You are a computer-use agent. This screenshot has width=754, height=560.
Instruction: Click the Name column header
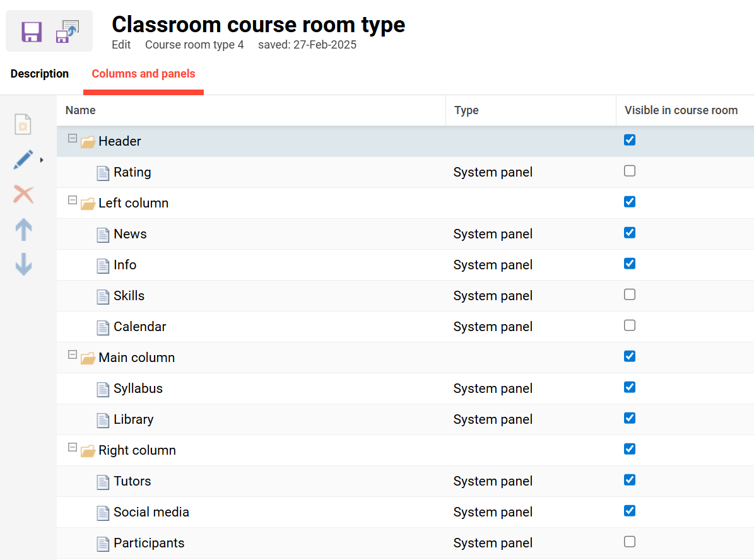tap(80, 110)
